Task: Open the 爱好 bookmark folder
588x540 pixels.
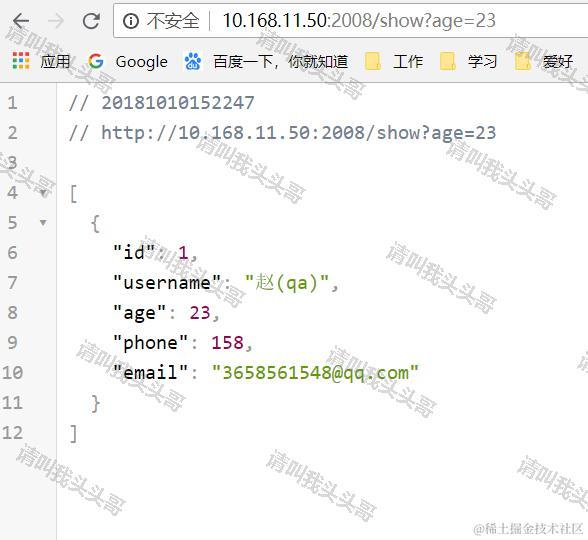Action: coord(544,62)
